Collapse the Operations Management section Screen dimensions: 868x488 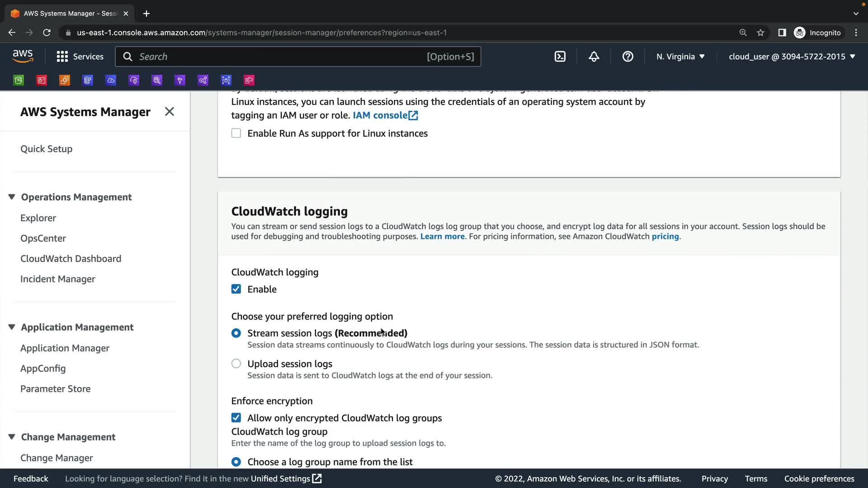coord(12,197)
